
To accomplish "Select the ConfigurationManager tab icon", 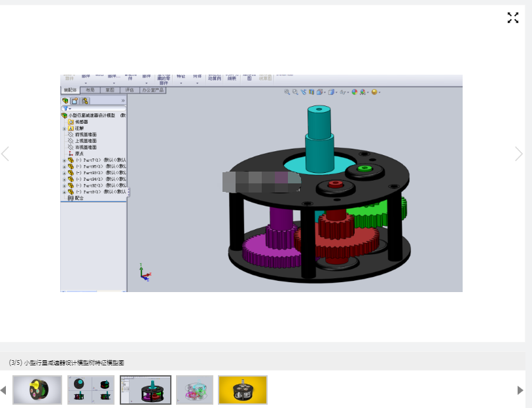I will pos(85,101).
